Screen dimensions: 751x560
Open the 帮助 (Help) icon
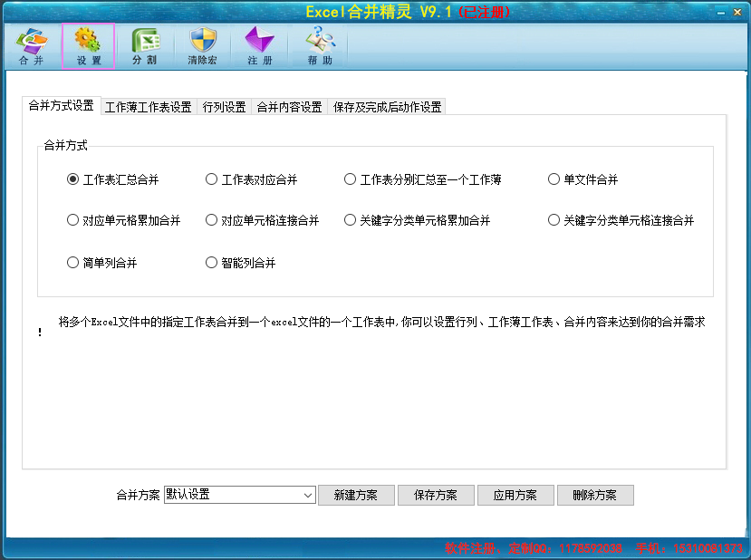click(x=320, y=46)
